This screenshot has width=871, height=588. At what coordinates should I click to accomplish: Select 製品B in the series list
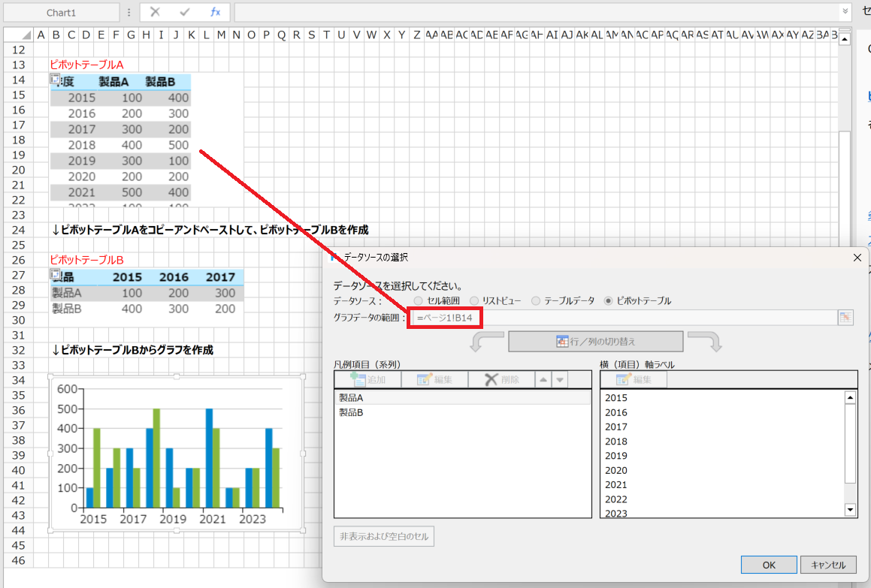pos(351,412)
